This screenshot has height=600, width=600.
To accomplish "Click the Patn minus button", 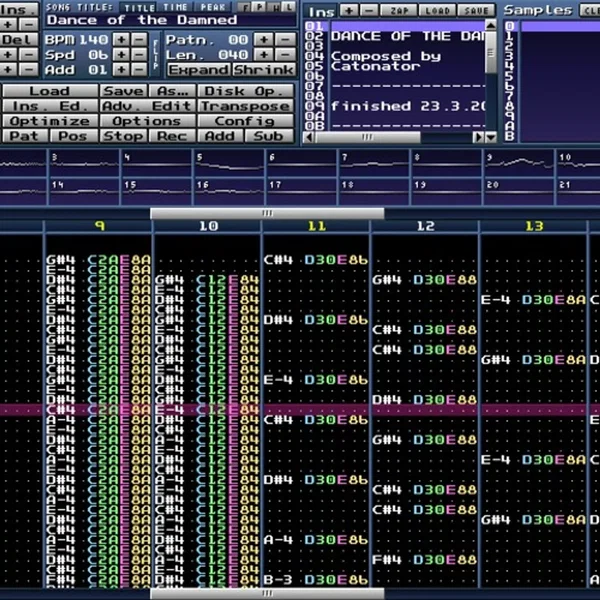I will (285, 40).
